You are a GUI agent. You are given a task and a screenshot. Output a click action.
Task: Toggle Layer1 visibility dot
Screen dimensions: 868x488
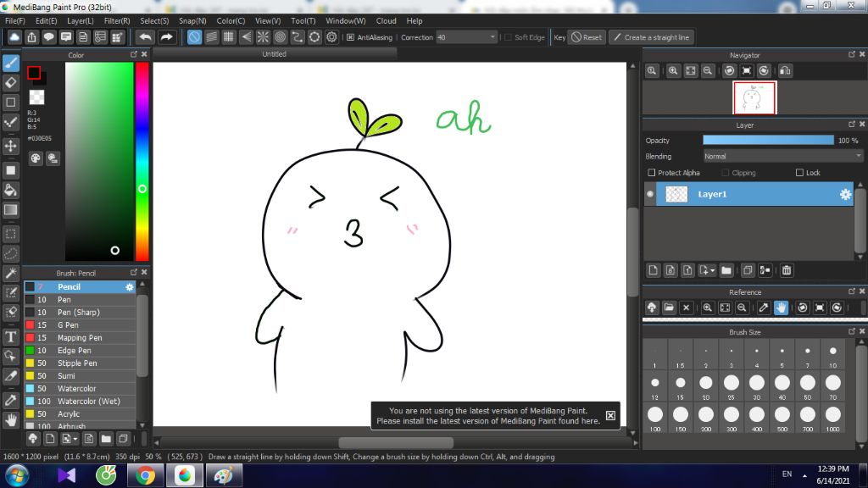(650, 194)
